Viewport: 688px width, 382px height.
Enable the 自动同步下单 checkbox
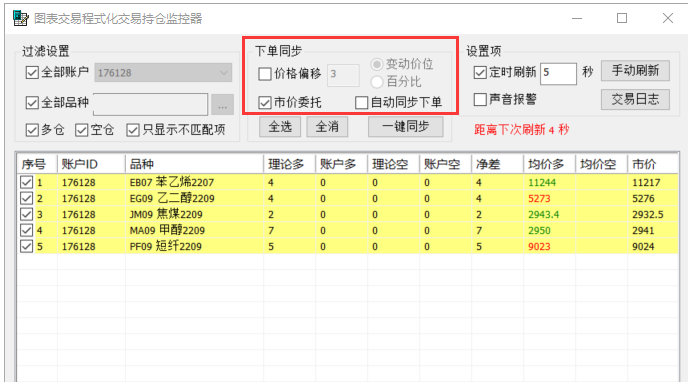click(361, 103)
